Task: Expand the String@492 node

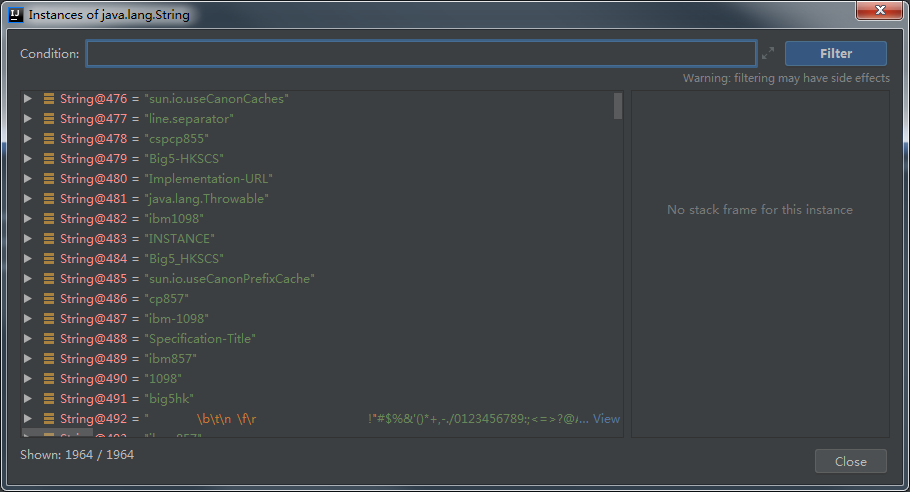Action: (x=27, y=418)
